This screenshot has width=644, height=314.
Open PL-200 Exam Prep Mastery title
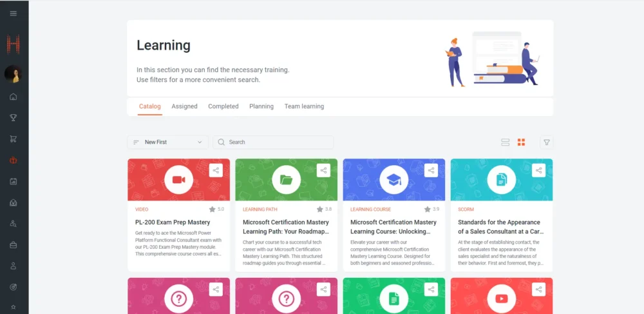[172, 222]
